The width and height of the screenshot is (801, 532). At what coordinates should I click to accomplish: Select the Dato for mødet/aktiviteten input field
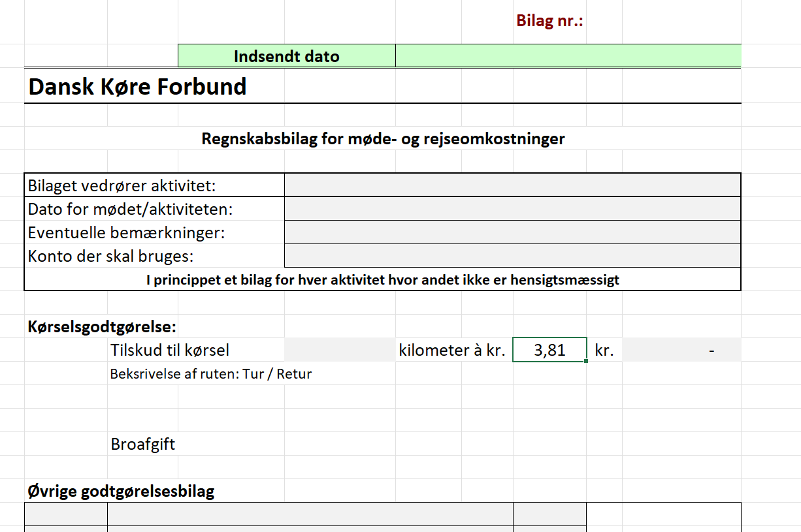point(512,209)
